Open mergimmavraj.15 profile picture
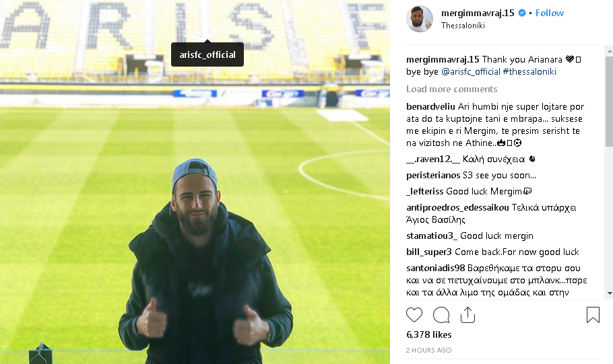The image size is (613, 364). [420, 19]
